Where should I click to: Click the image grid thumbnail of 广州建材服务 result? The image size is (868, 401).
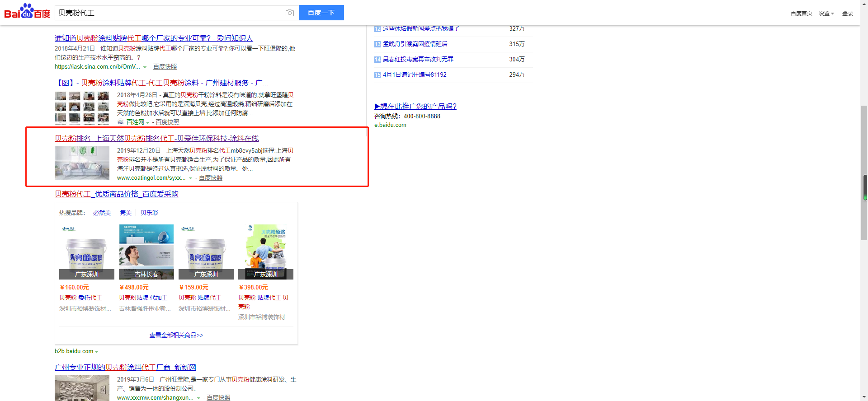pos(82,107)
